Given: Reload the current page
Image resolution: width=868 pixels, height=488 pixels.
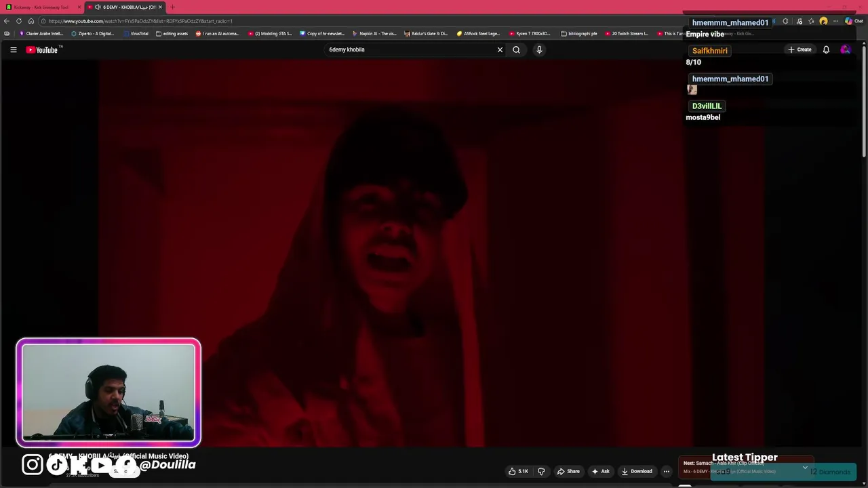Looking at the screenshot, I should coord(19,21).
